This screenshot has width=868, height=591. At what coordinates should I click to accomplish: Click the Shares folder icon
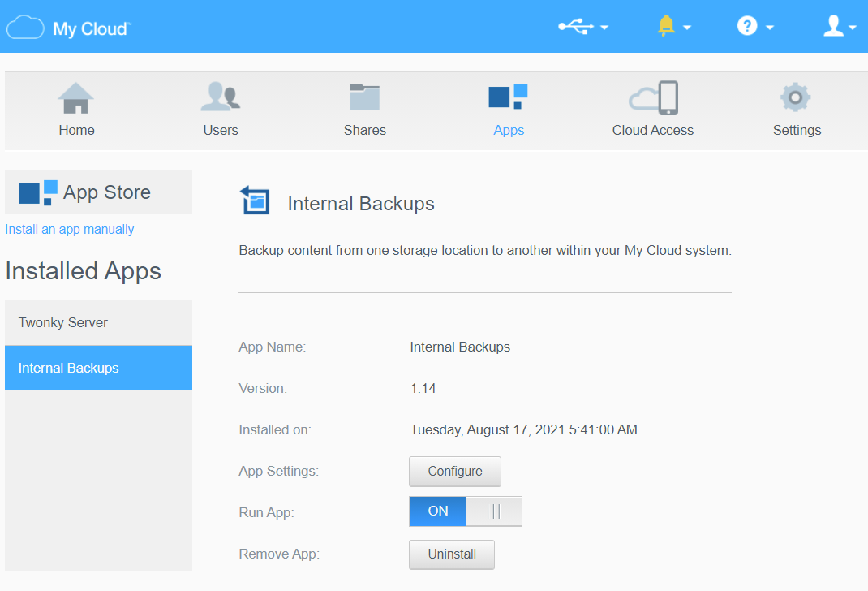pos(364,97)
